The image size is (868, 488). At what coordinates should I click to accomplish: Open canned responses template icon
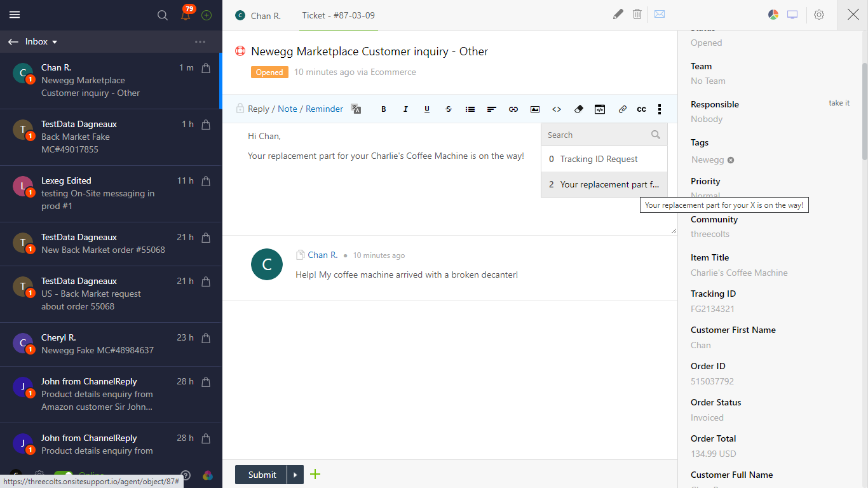[600, 109]
